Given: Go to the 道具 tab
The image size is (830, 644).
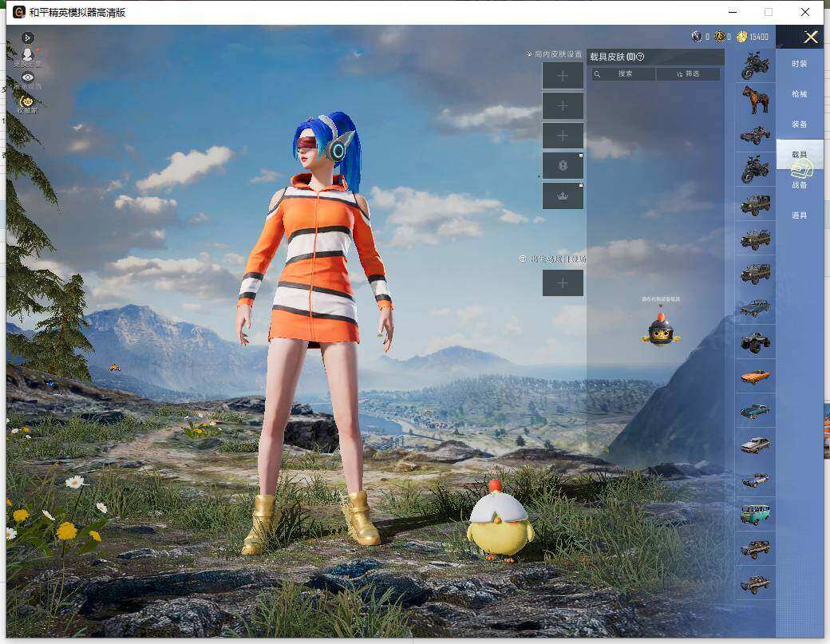Looking at the screenshot, I should (x=800, y=215).
